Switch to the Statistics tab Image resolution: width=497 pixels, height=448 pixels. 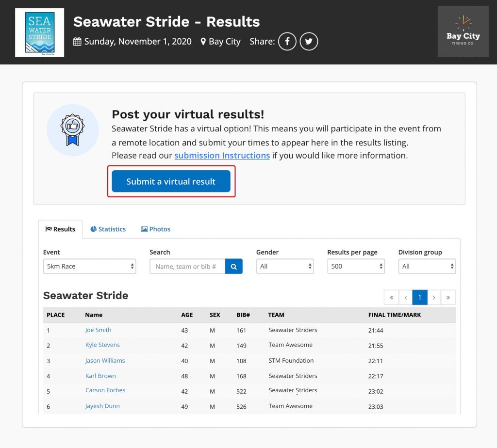(108, 229)
